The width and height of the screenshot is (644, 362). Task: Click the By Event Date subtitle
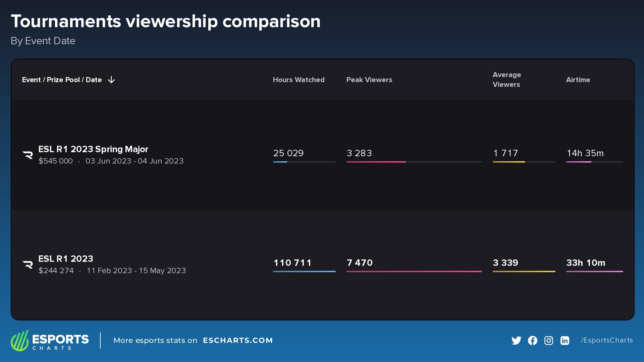pos(43,41)
